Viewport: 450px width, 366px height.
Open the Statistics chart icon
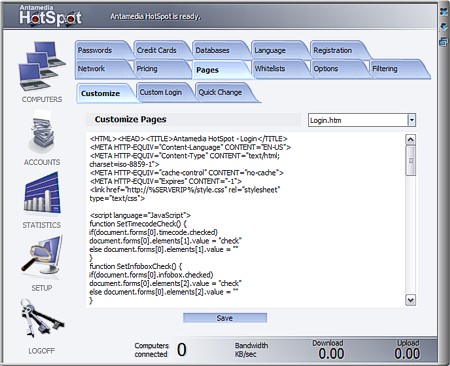click(42, 193)
